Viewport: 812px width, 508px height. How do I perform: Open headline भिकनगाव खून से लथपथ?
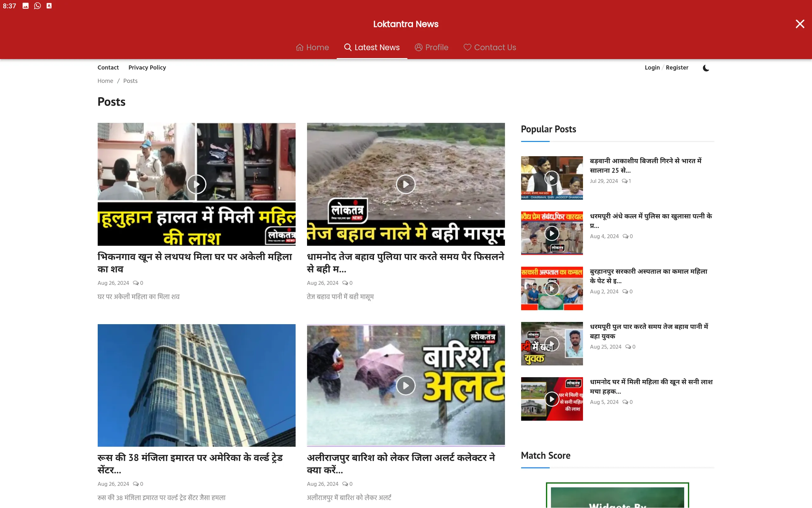point(195,263)
